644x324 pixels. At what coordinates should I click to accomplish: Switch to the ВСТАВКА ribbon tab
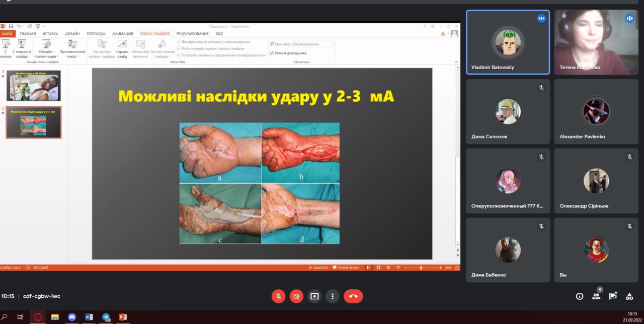[50, 33]
